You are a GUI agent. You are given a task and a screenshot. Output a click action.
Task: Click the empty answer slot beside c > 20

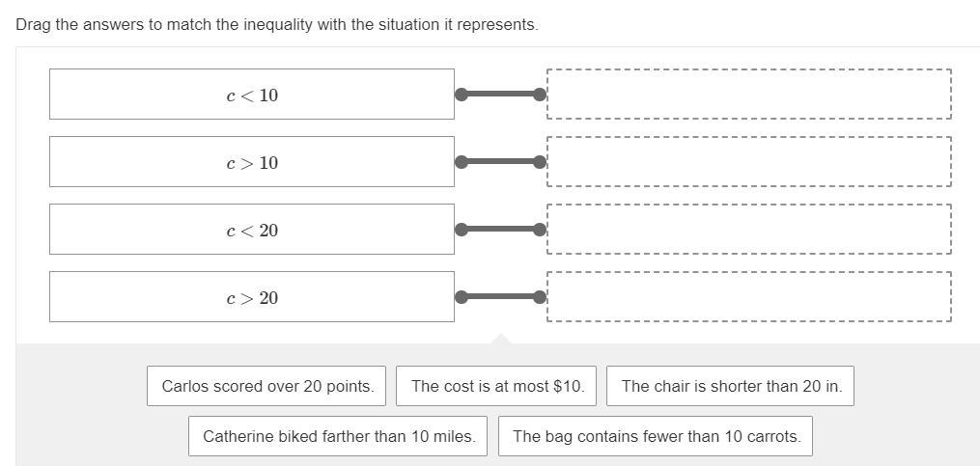[x=749, y=297]
